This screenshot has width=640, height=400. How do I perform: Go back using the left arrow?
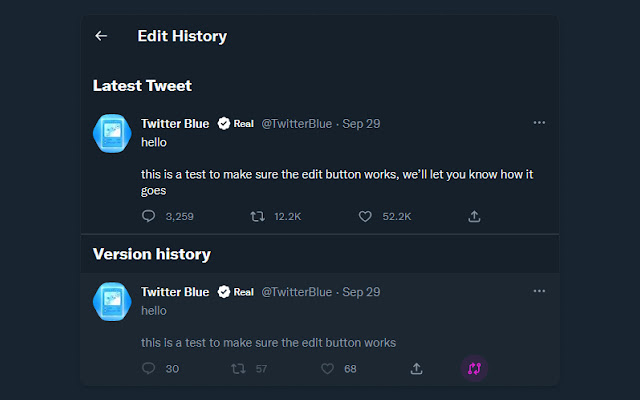click(x=101, y=36)
